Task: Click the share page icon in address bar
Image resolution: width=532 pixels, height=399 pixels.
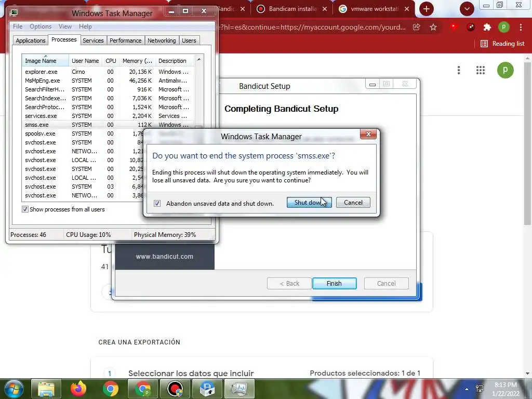Action: point(416,27)
